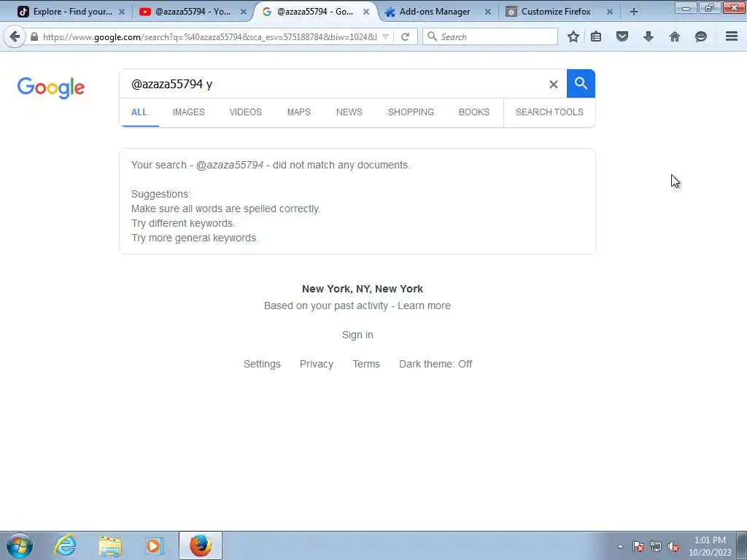This screenshot has width=747, height=560.
Task: Click New York, NY, New York text
Action: point(363,289)
